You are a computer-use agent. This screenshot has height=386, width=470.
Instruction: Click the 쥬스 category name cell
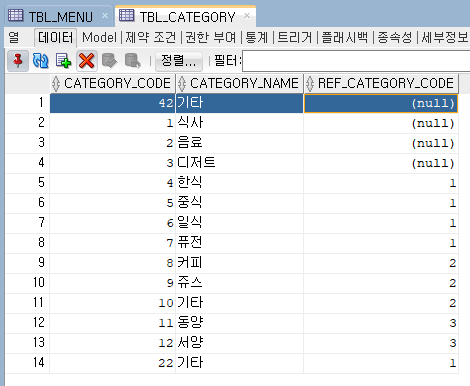point(240,283)
